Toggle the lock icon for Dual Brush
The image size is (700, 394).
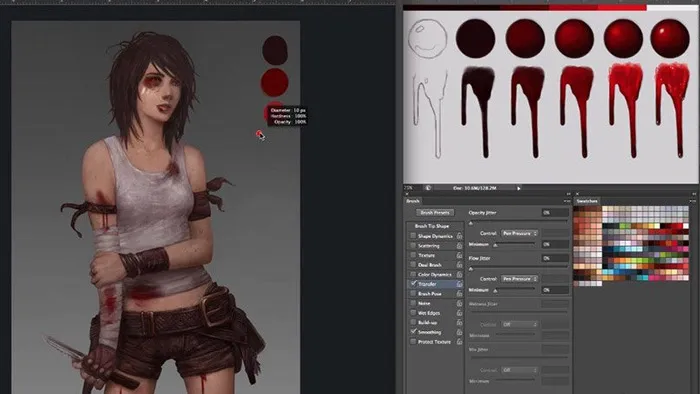point(459,265)
